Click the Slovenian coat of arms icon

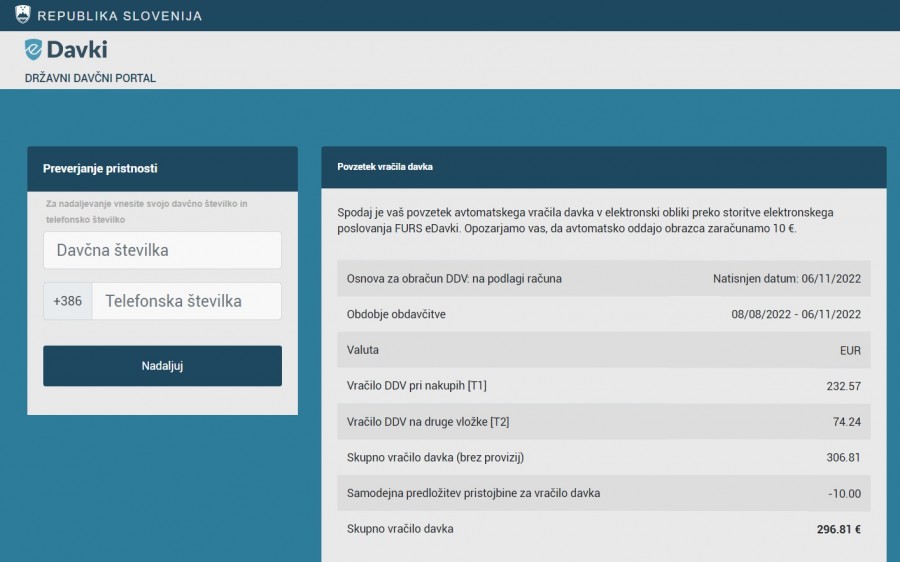[x=23, y=15]
